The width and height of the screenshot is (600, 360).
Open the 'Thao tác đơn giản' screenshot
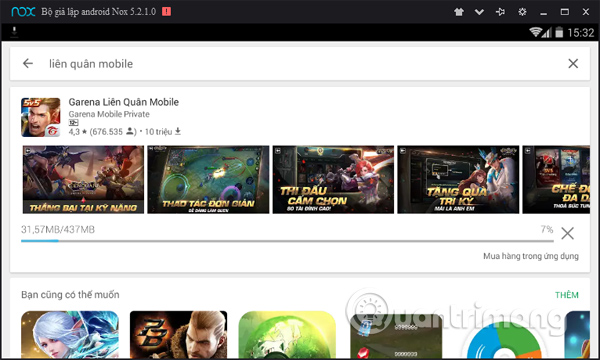tap(208, 179)
